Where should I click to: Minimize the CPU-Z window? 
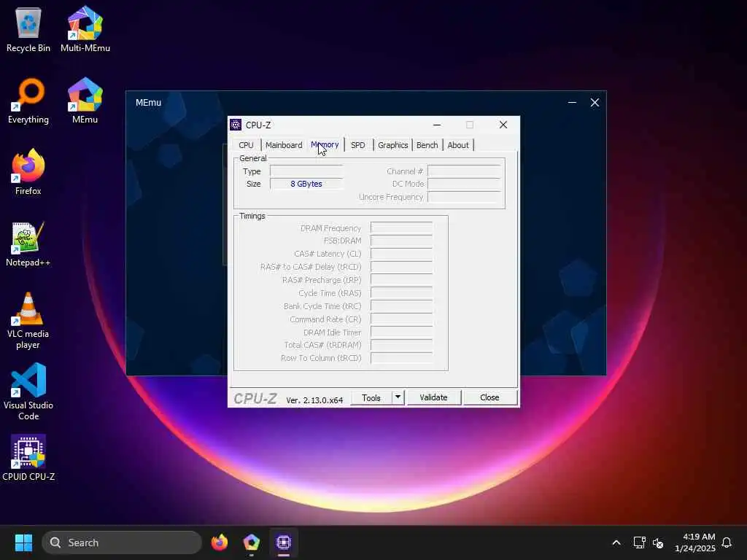[437, 125]
